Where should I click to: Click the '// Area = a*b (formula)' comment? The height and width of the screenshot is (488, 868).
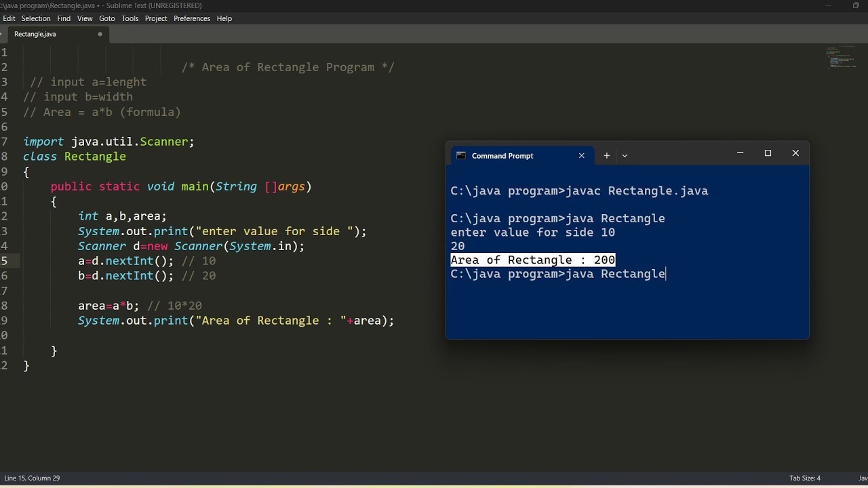102,112
